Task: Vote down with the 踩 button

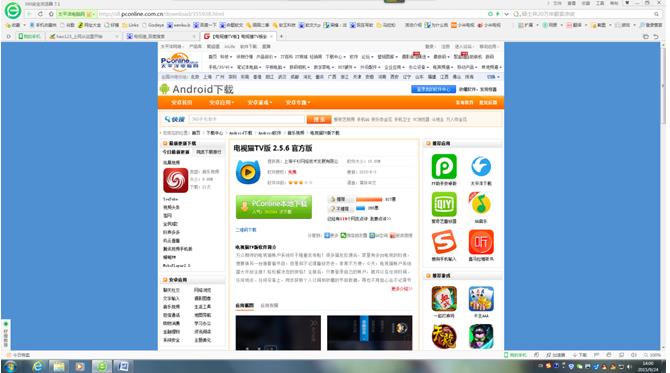Action: [340, 209]
